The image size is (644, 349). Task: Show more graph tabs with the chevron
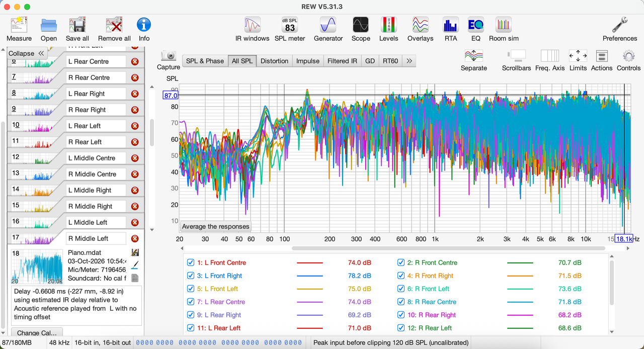pos(410,61)
